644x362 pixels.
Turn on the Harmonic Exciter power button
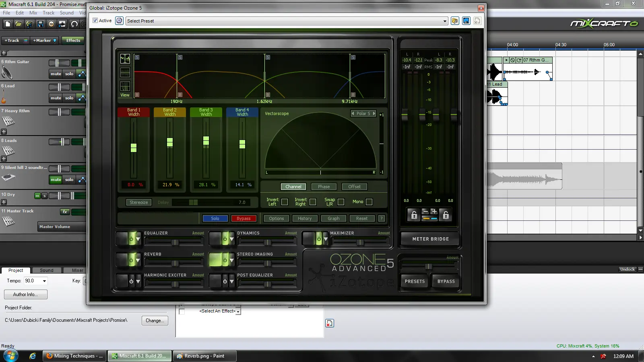[131, 281]
